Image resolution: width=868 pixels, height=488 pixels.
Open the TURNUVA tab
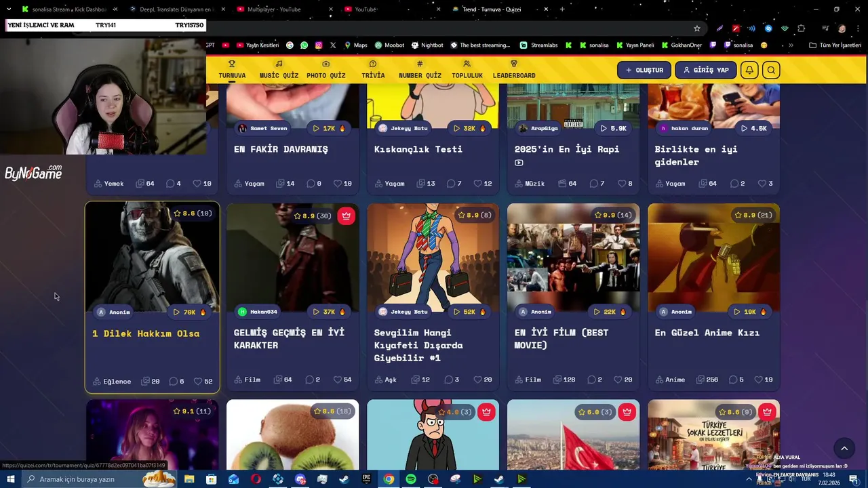(232, 70)
